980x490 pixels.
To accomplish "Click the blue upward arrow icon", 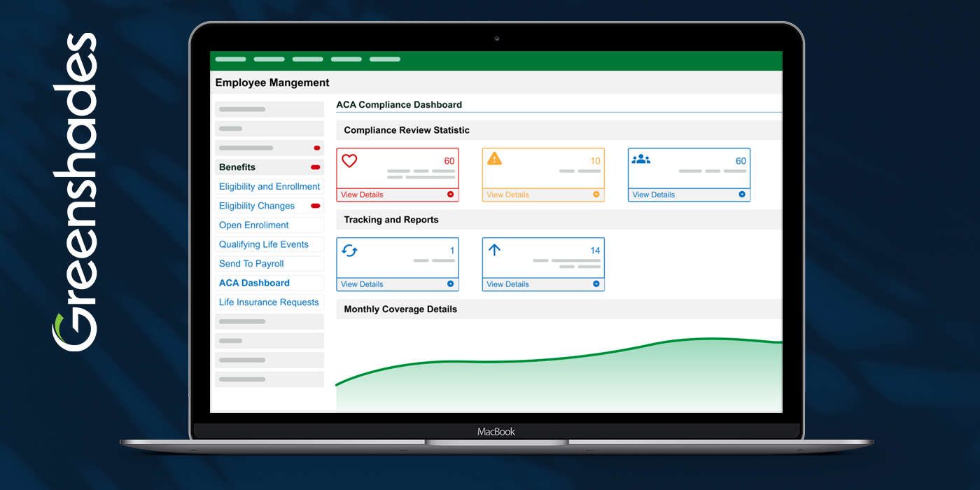I will coord(495,250).
